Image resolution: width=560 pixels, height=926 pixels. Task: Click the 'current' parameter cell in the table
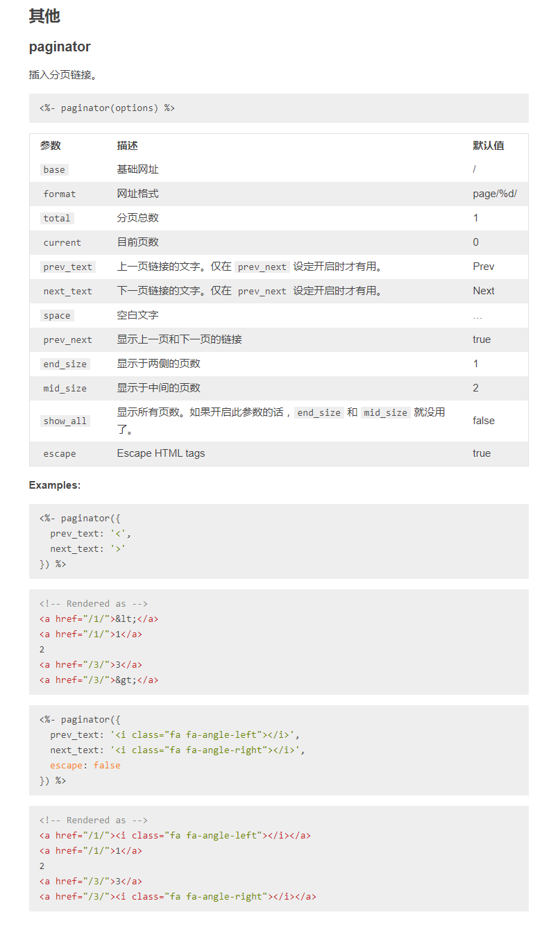point(62,242)
